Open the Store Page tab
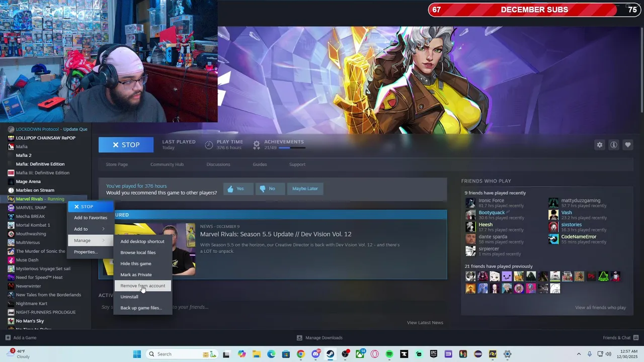The image size is (644, 362). coord(117,164)
